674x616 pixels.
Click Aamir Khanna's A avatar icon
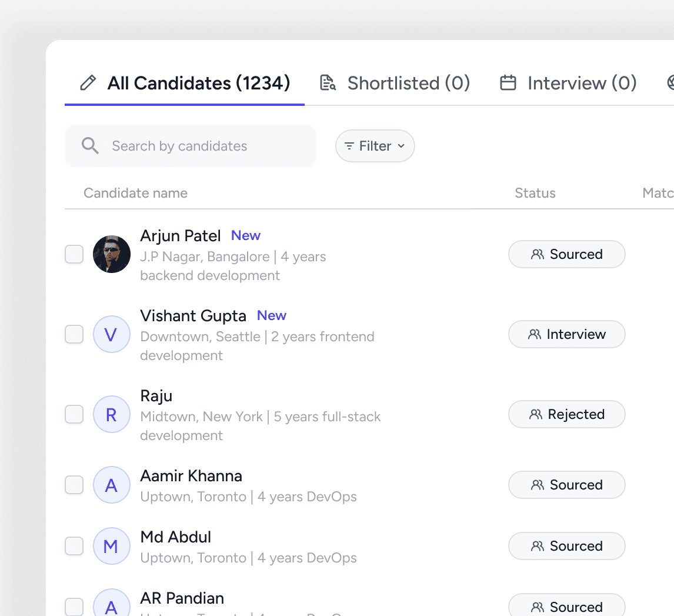111,485
